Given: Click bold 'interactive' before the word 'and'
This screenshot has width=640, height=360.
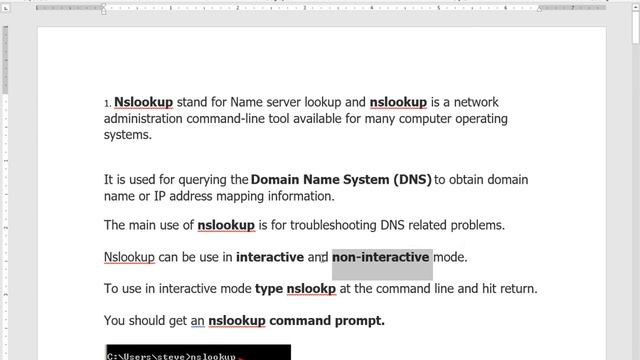Looking at the screenshot, I should pos(270,257).
